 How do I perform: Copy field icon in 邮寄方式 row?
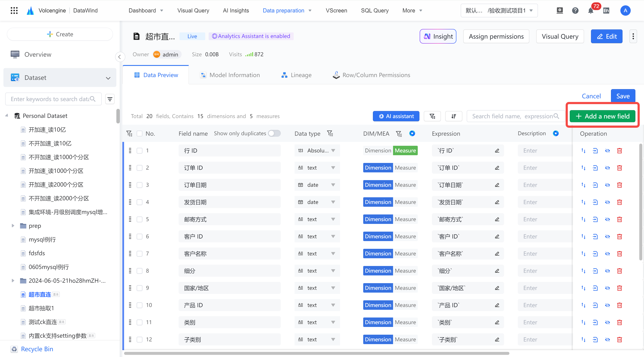(x=595, y=219)
